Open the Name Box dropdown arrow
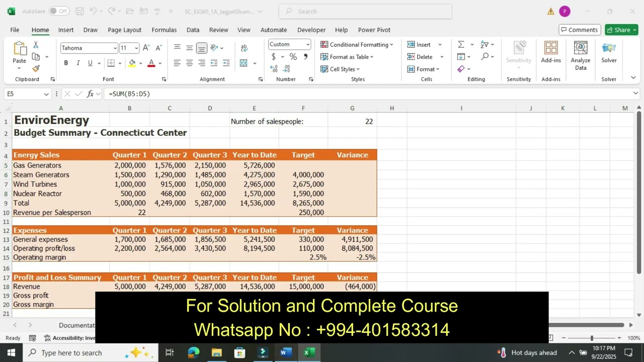This screenshot has width=644, height=362. click(46, 94)
